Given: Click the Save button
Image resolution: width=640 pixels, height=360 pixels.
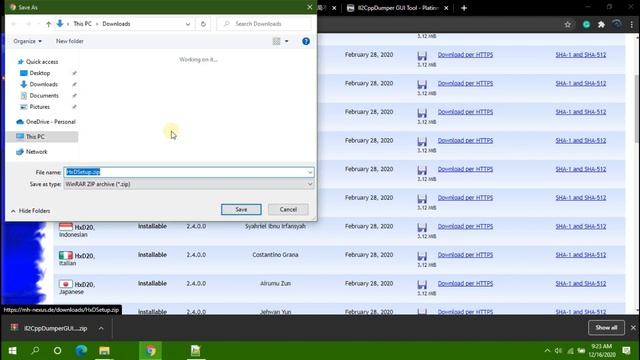Looking at the screenshot, I should pos(241,209).
